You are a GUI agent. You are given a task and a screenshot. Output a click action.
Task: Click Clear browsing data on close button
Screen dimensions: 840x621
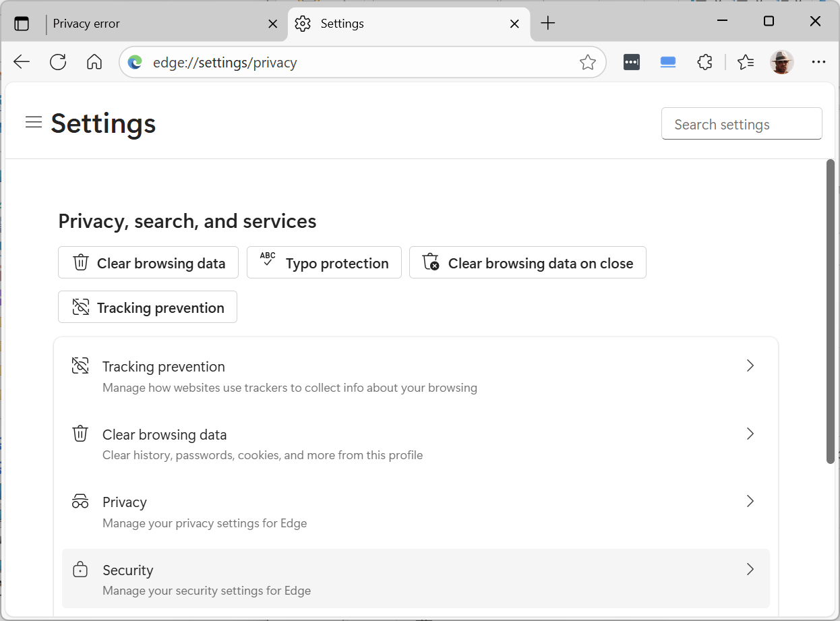pyautogui.click(x=527, y=263)
